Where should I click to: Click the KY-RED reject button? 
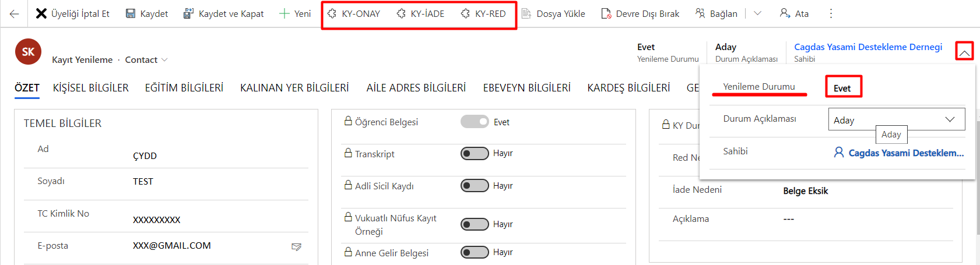tap(483, 13)
